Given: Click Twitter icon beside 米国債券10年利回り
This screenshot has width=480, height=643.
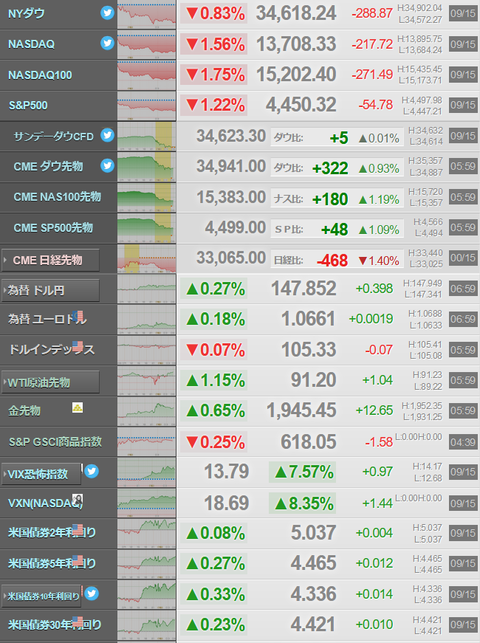Looking at the screenshot, I should (x=92, y=593).
